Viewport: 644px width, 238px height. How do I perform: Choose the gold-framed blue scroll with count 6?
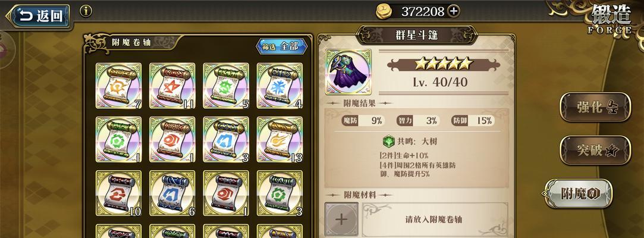tap(172, 193)
